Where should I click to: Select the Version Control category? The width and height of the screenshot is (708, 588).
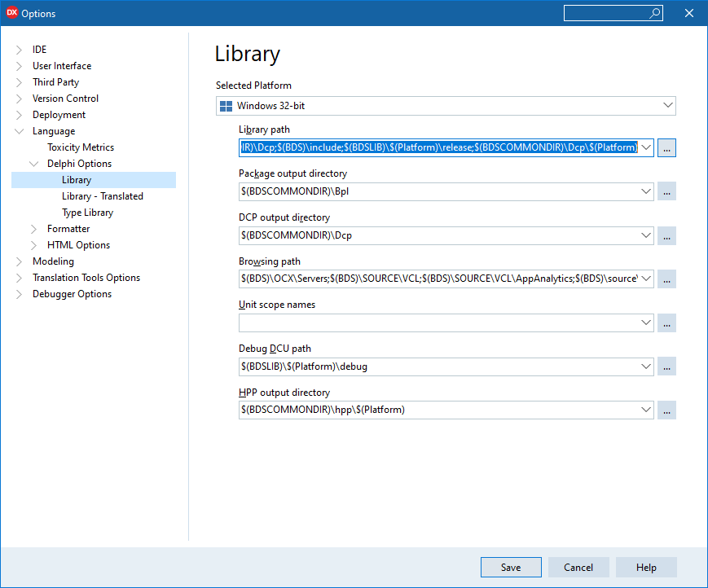coord(65,99)
